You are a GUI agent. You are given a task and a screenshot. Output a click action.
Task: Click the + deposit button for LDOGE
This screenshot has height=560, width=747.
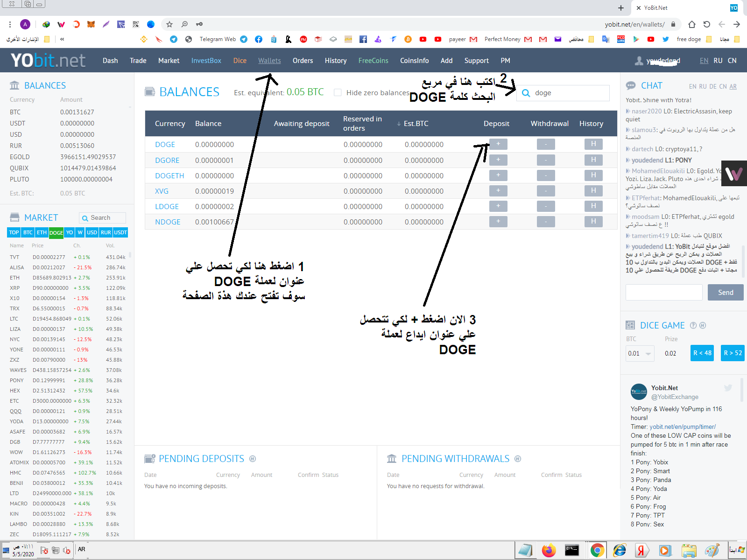498,206
